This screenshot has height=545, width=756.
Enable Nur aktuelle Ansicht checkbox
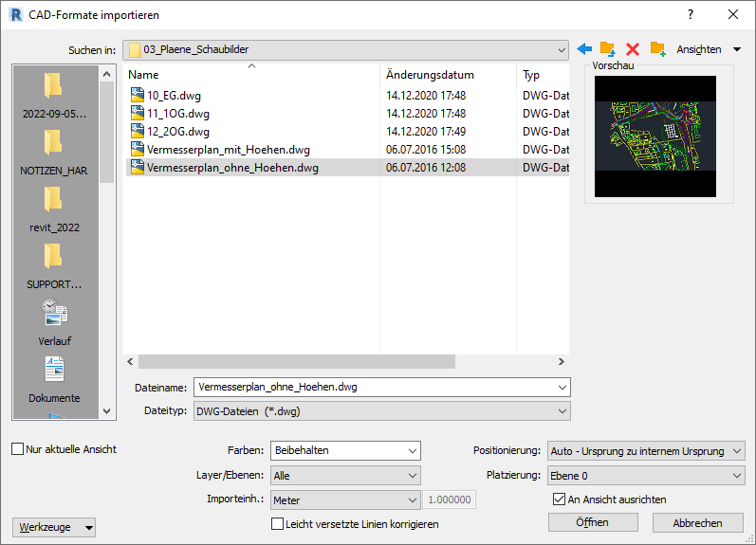(x=18, y=449)
